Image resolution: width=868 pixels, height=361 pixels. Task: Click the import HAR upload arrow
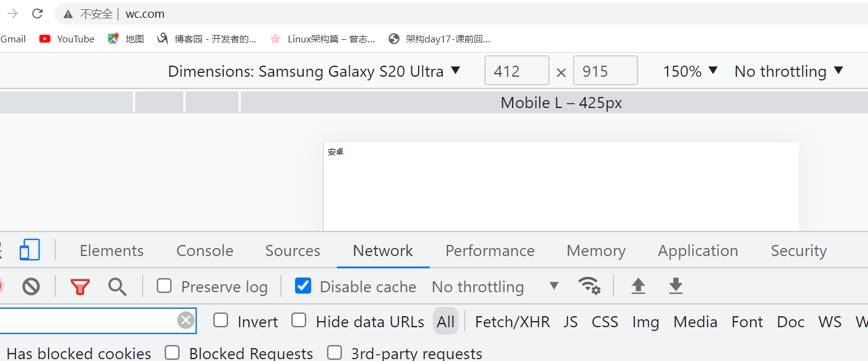click(638, 286)
